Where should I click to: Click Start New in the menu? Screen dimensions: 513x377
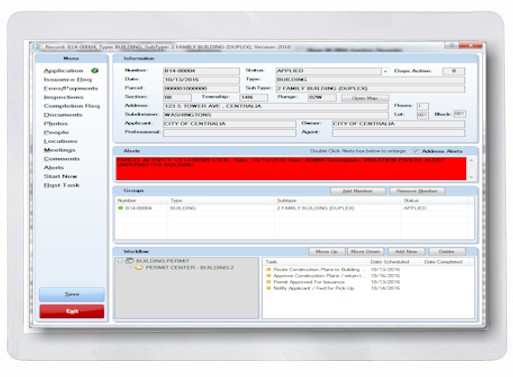coord(60,176)
